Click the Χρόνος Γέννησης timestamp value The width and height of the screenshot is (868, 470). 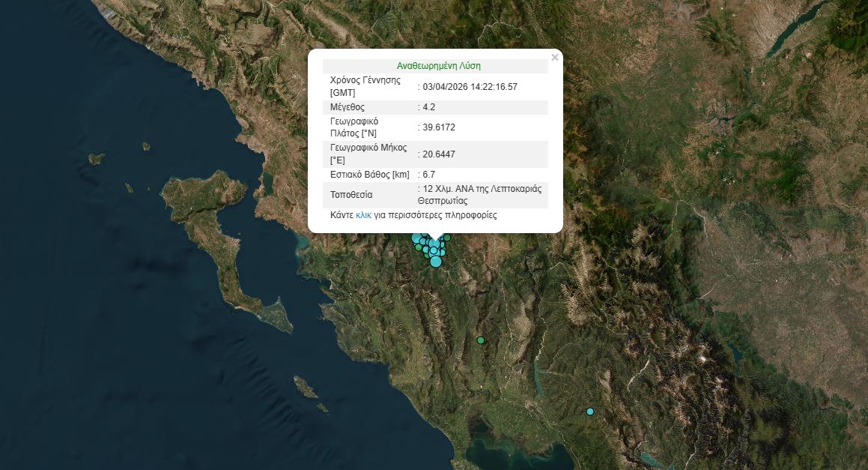pyautogui.click(x=468, y=86)
